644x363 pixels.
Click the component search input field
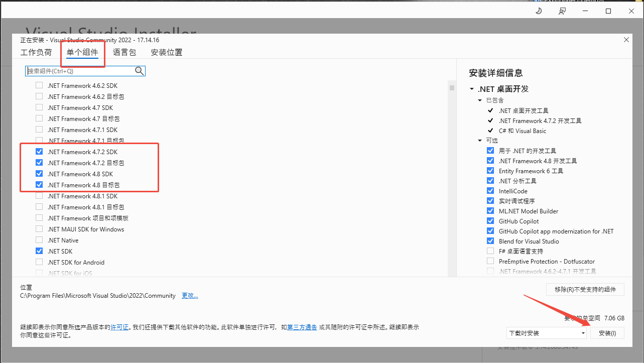[80, 71]
